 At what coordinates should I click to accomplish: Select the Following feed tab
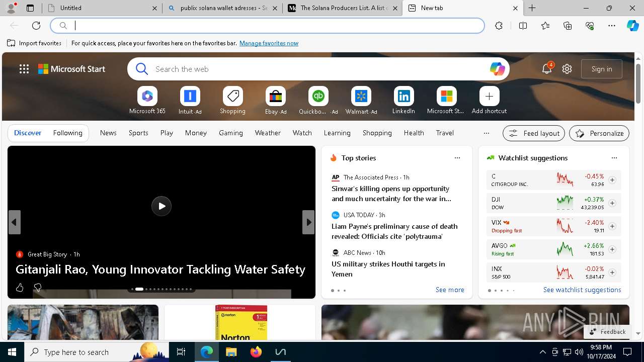pos(67,133)
